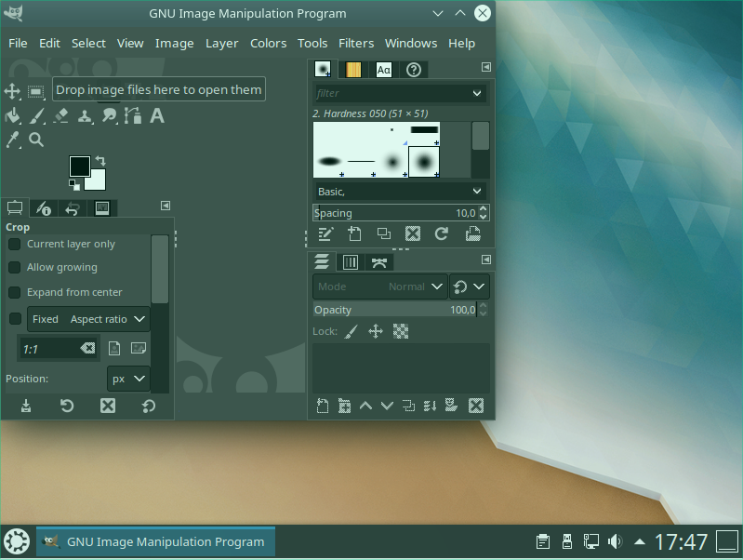Select the Zoom magnifier tool
This screenshot has height=560, width=743.
[x=36, y=140]
